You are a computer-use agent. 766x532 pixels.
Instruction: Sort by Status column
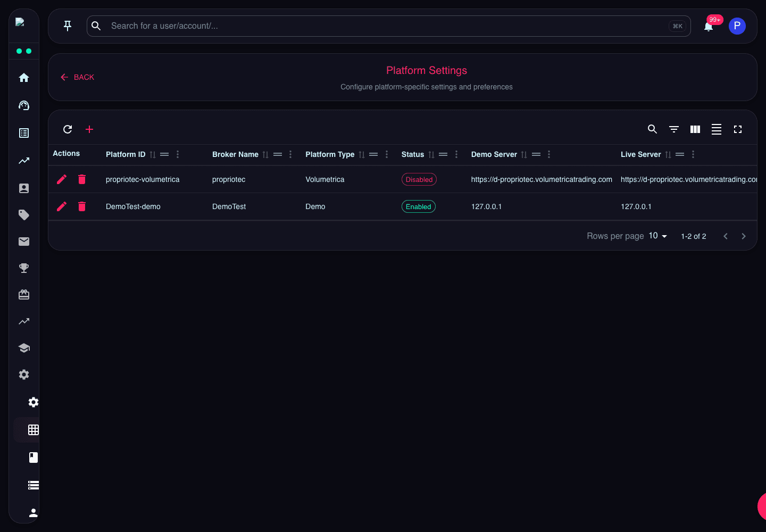(x=431, y=154)
